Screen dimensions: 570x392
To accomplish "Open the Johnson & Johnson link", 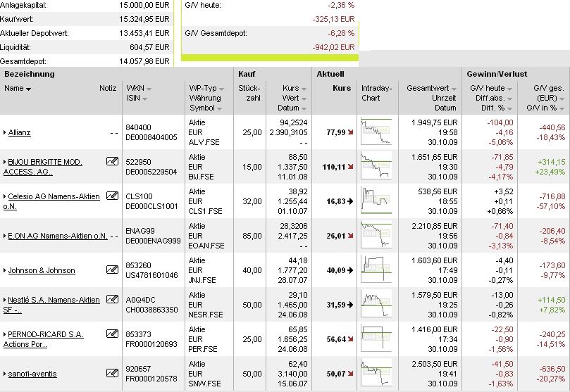I will pyautogui.click(x=42, y=270).
